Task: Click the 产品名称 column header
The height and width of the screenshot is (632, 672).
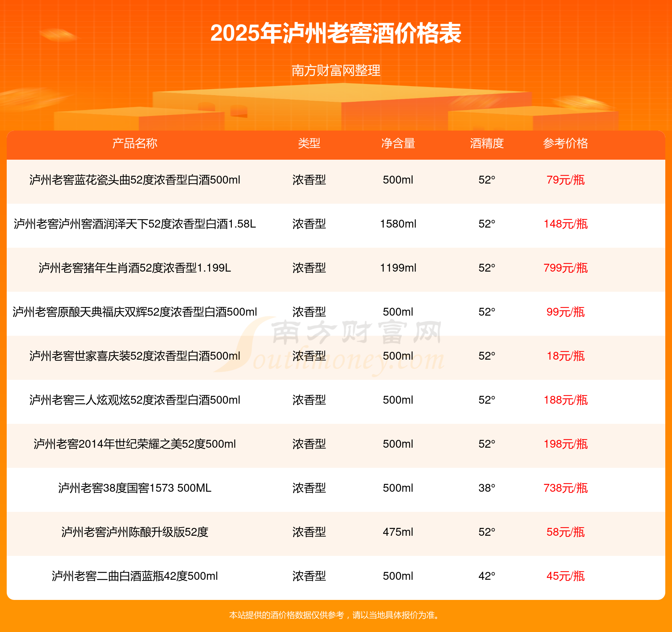Action: [x=135, y=143]
